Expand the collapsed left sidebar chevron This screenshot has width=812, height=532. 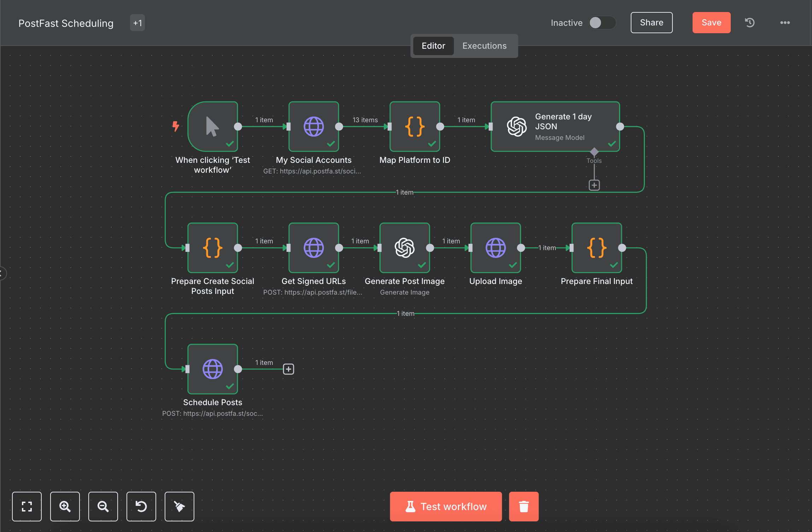pos(2,273)
